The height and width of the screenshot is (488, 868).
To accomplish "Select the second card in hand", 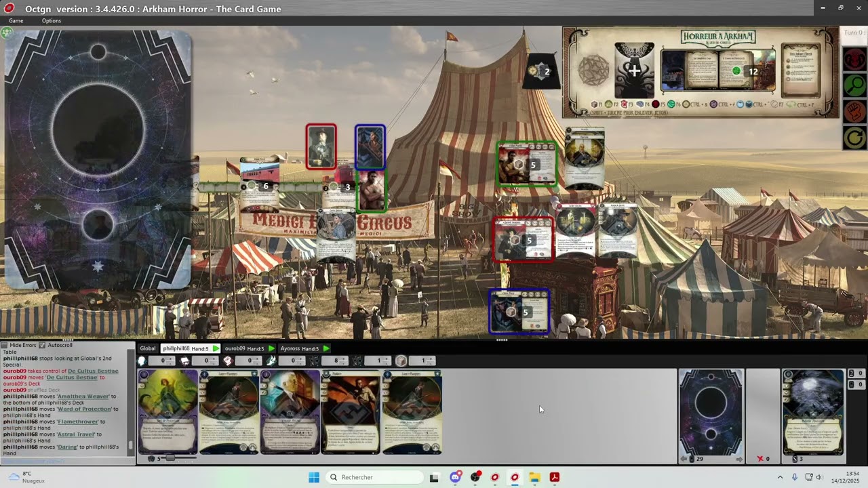I will click(x=229, y=411).
